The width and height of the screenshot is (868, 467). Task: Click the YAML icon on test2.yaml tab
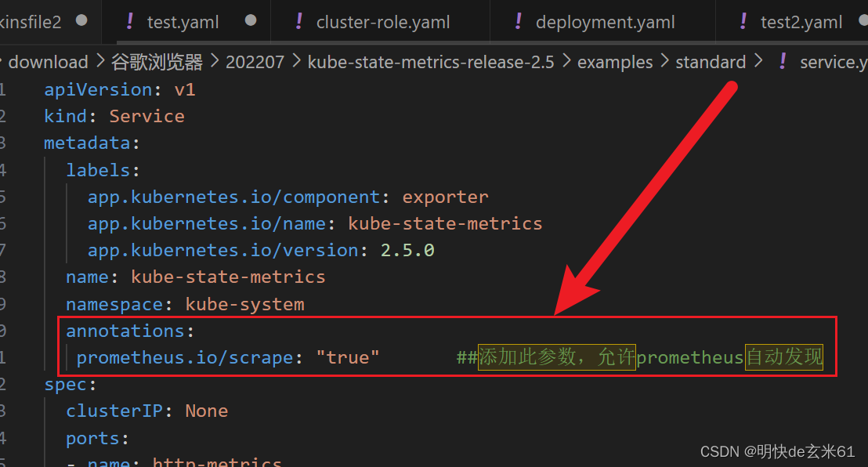pos(743,22)
